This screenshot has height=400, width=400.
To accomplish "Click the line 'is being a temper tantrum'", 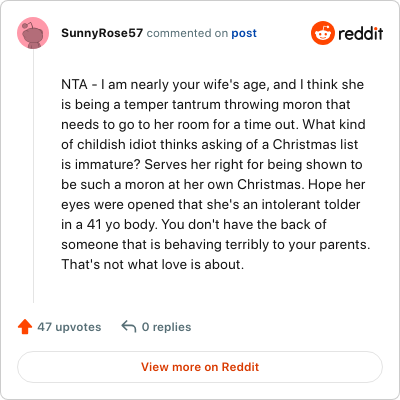I will [206, 105].
